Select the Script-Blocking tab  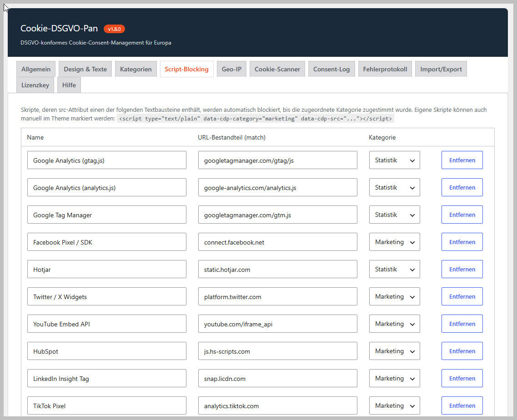[186, 69]
